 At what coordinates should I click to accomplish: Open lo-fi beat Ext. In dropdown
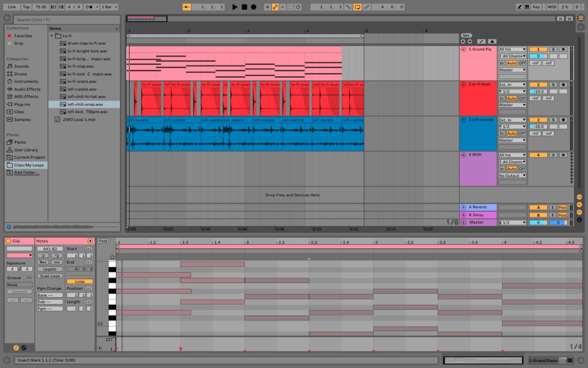512,85
